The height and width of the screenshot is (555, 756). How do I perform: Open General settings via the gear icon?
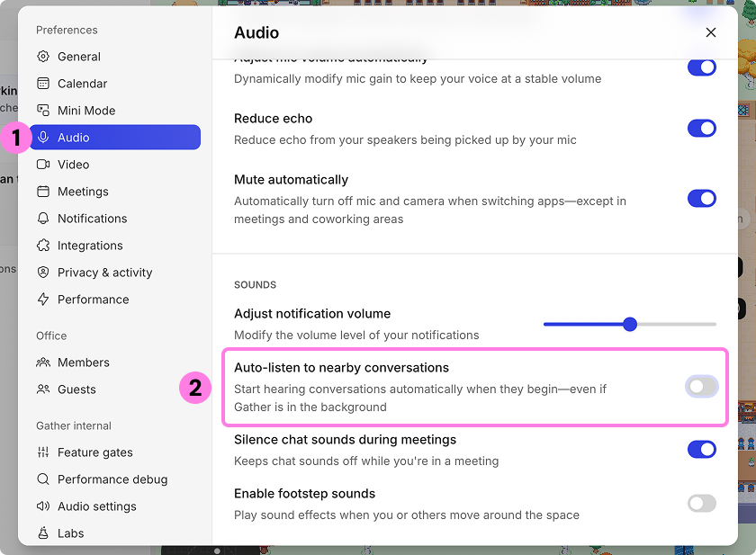coord(43,56)
